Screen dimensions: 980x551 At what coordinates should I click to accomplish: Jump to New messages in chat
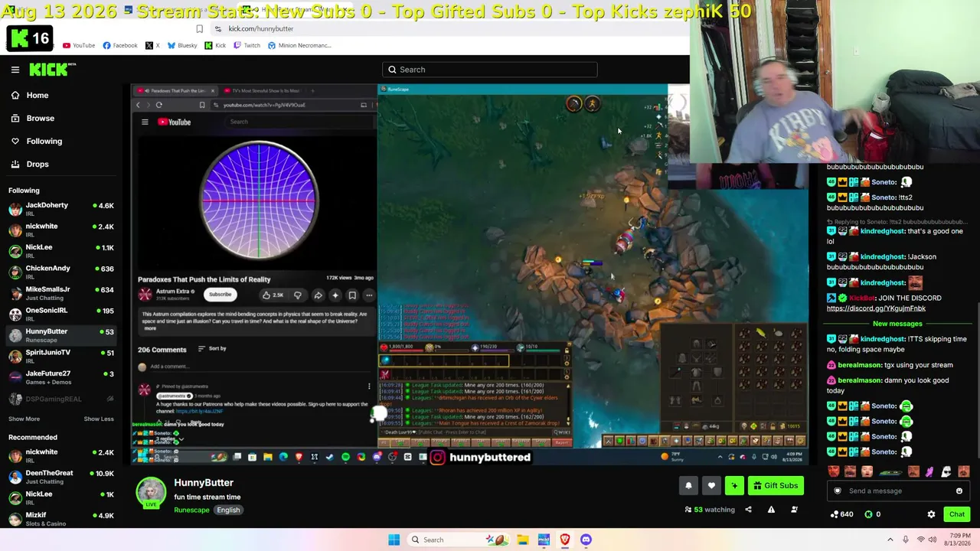pyautogui.click(x=897, y=324)
